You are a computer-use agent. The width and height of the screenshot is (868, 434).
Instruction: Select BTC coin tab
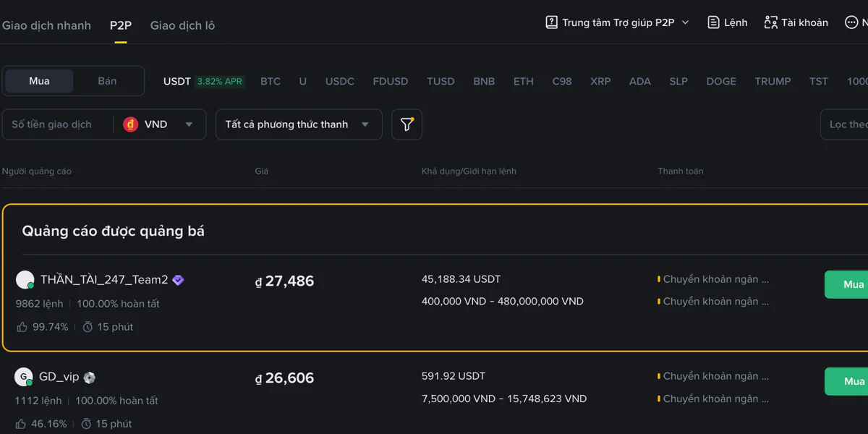coord(271,81)
